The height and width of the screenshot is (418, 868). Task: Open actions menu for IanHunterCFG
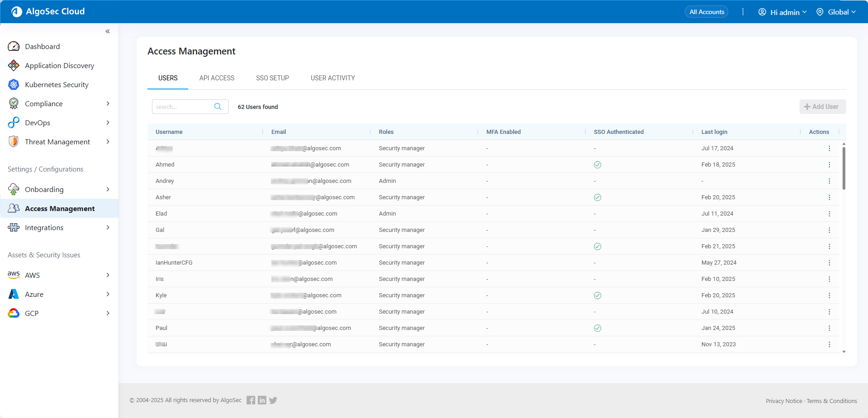(829, 263)
